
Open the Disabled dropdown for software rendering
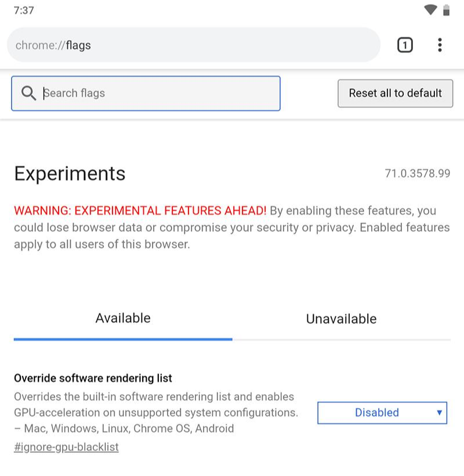coord(382,413)
